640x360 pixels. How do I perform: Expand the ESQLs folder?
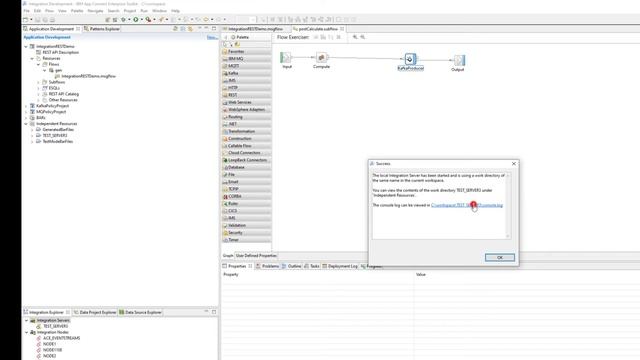point(39,88)
